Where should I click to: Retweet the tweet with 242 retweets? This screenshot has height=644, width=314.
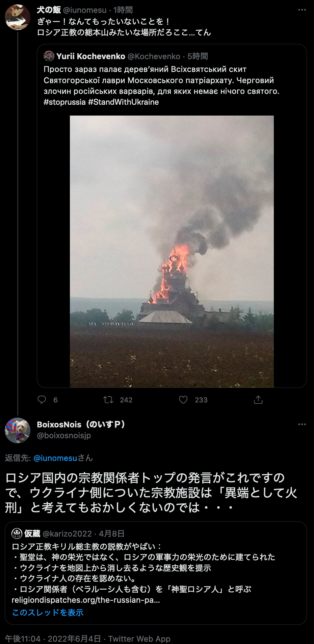click(x=108, y=400)
